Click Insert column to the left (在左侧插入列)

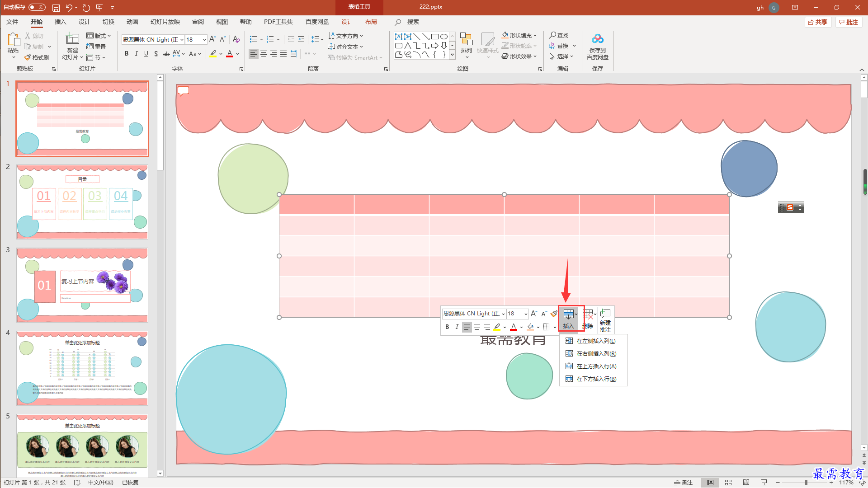pos(593,341)
